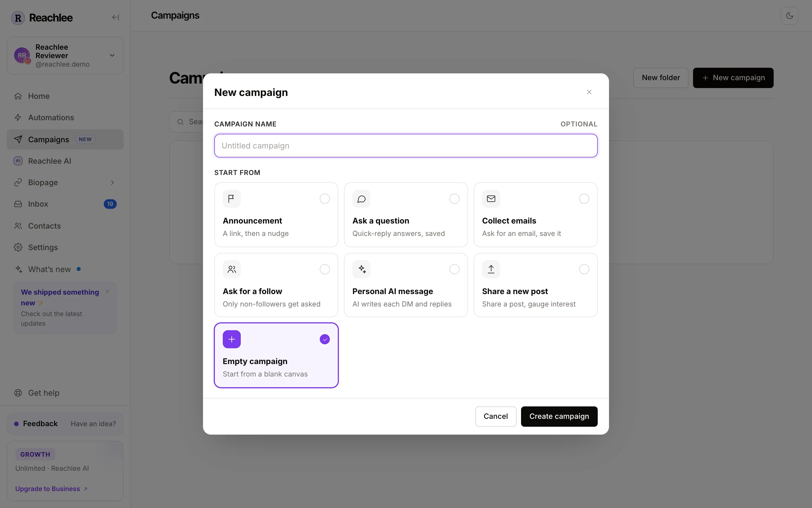Image resolution: width=812 pixels, height=508 pixels.
Task: Open the Reachlee Reviewer account dropdown
Action: click(x=65, y=55)
